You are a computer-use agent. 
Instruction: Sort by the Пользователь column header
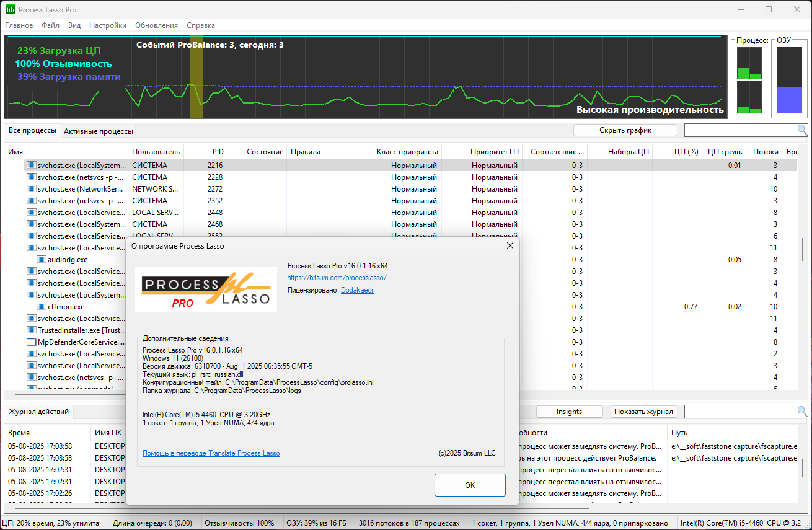156,152
